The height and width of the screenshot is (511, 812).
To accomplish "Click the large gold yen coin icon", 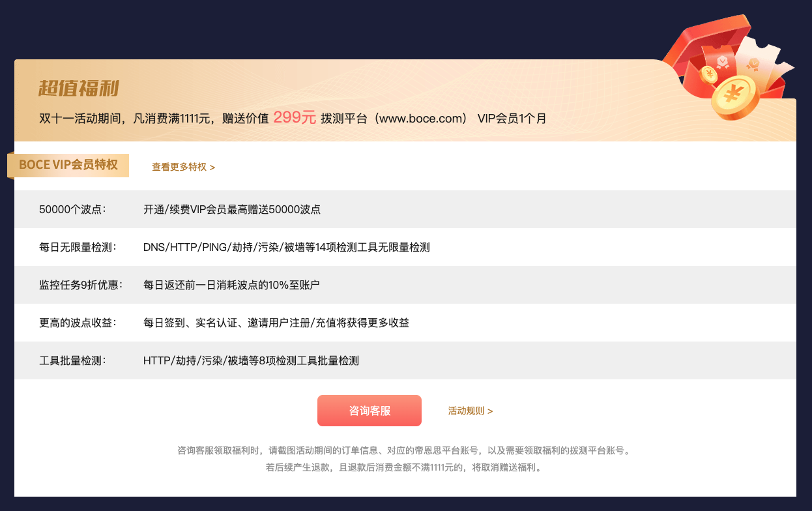I will (735, 96).
